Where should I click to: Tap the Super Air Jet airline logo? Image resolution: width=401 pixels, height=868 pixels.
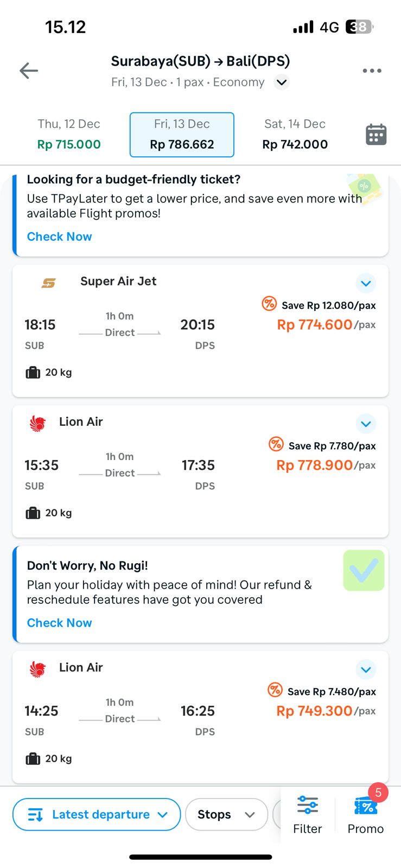pos(49,283)
